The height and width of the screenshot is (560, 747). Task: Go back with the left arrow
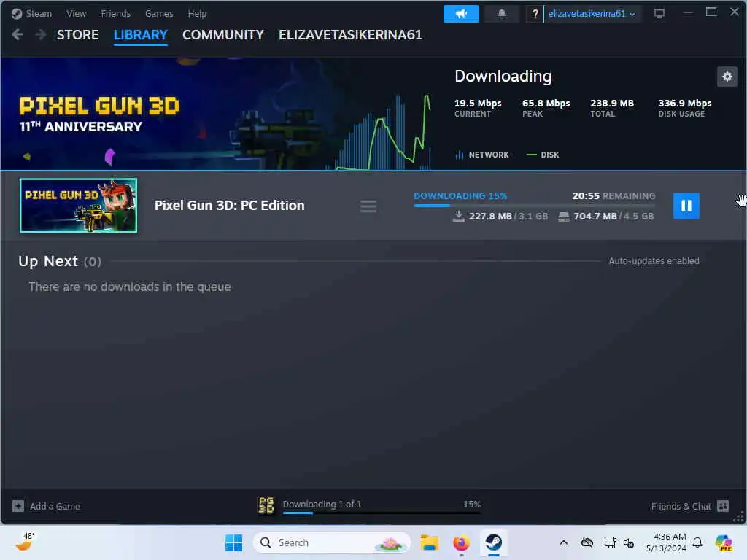click(18, 34)
